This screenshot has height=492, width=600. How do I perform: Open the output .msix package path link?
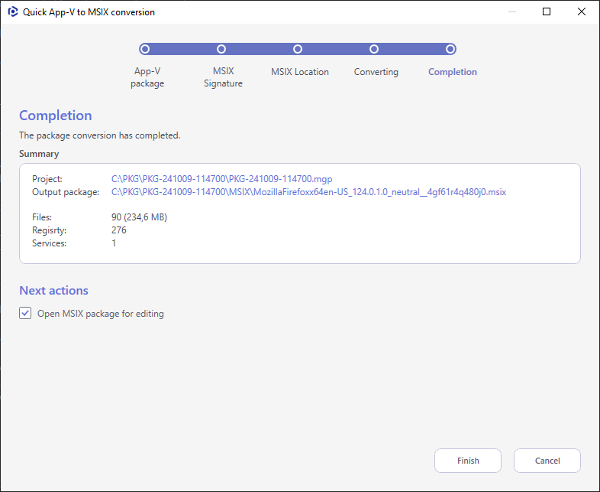[x=309, y=192]
